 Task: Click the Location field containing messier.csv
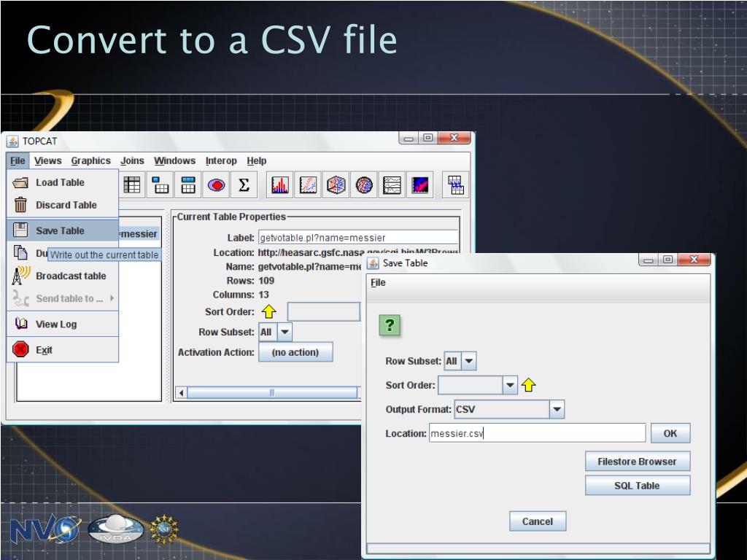coord(538,433)
